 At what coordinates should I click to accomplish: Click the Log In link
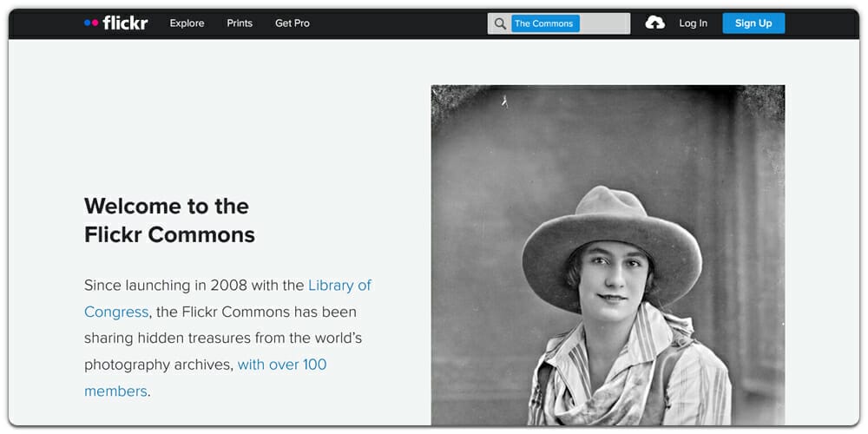[693, 23]
